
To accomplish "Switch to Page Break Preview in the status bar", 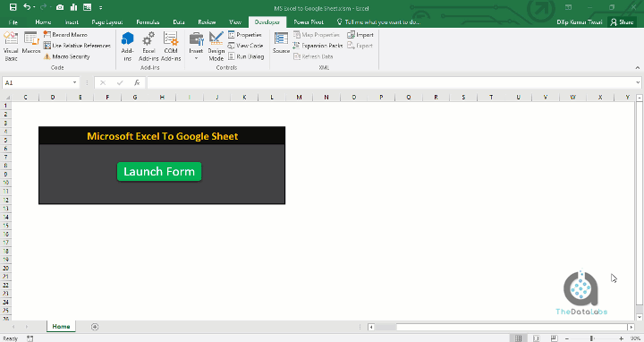I will [554, 338].
